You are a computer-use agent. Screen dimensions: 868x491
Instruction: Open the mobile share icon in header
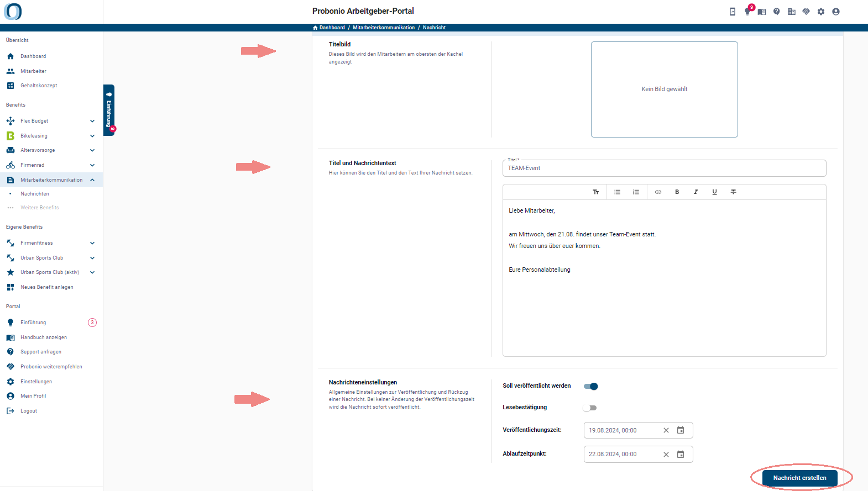pos(733,12)
